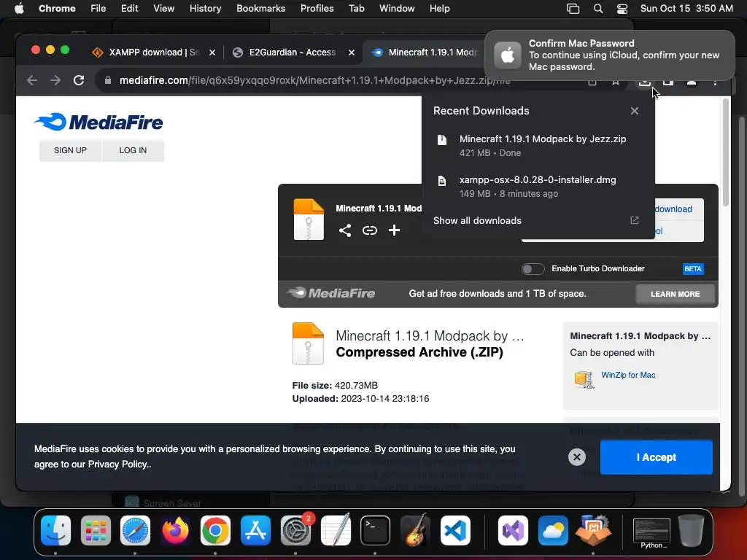Open Safari from the Dock
Screen dimensions: 747x560
(135, 531)
